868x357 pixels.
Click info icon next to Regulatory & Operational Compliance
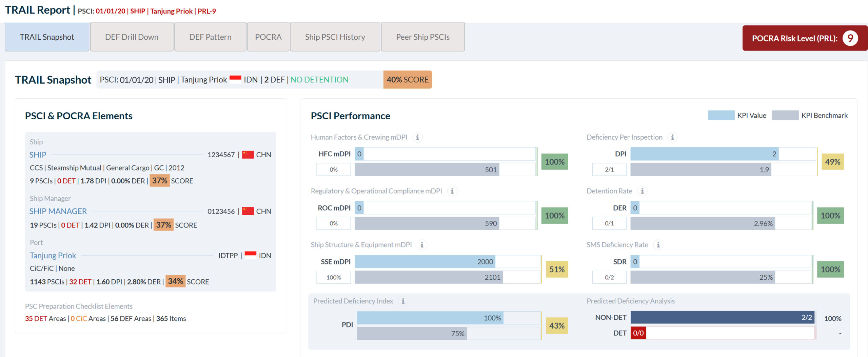click(452, 191)
